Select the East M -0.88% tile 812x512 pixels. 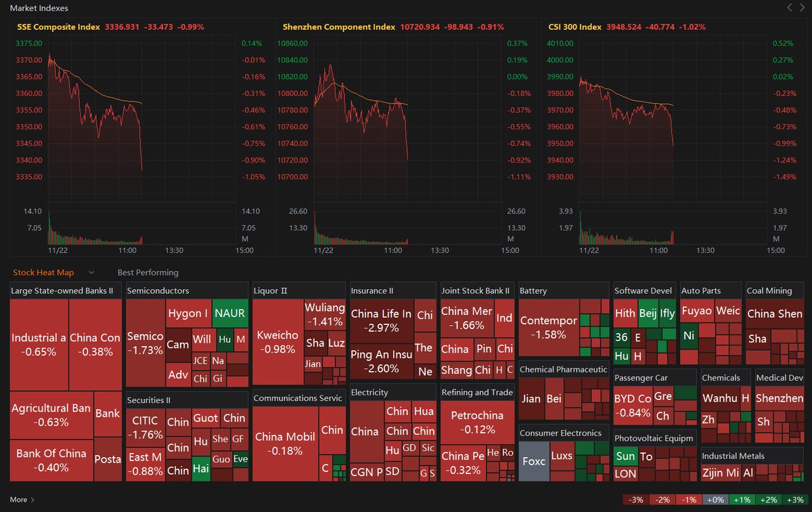[145, 465]
